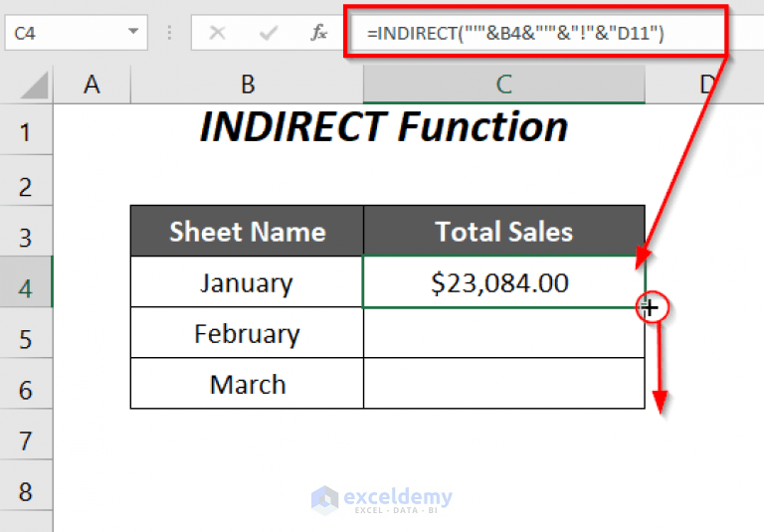The image size is (764, 532).
Task: Click the 'Sheet Name' header cell
Action: point(247,231)
